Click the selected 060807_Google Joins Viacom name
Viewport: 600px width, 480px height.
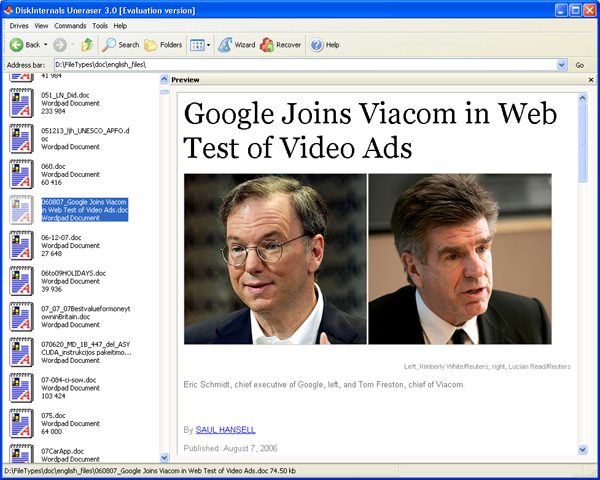click(85, 206)
